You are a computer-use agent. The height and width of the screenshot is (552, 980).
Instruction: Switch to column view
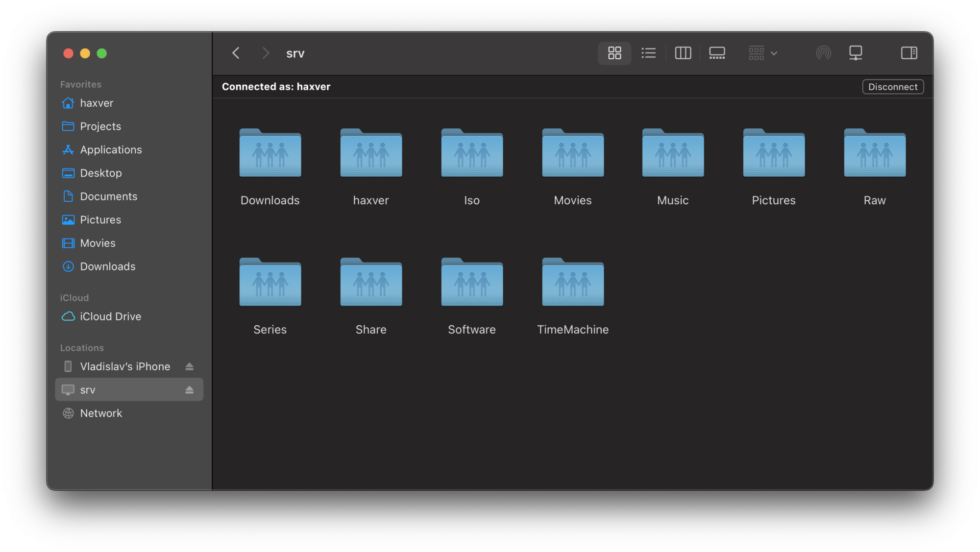point(683,53)
